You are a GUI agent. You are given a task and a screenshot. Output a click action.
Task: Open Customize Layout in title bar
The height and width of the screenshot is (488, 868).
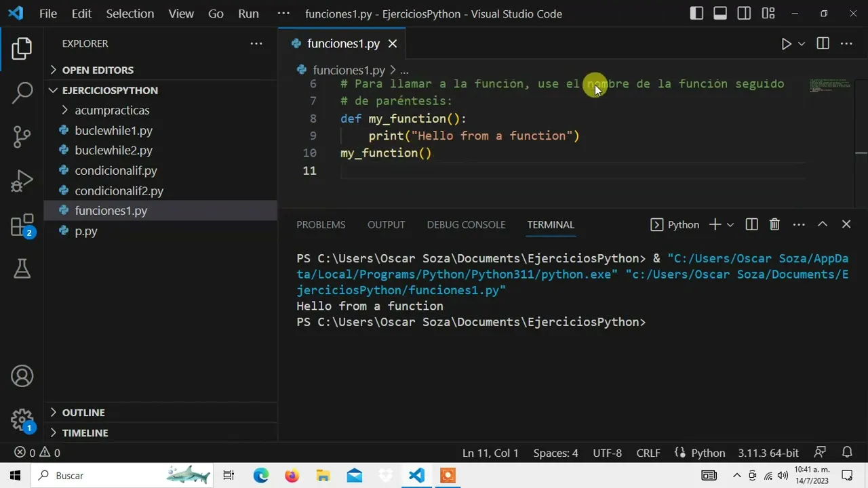pos(768,14)
